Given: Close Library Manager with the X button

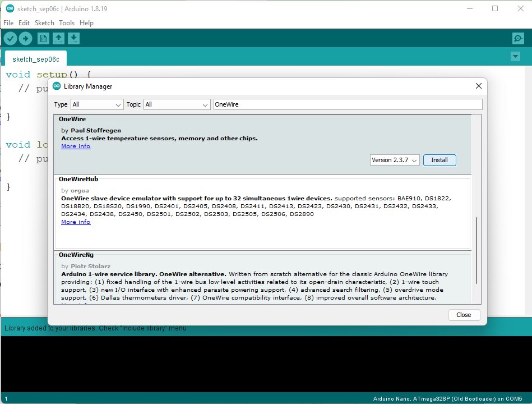Looking at the screenshot, I should (478, 86).
